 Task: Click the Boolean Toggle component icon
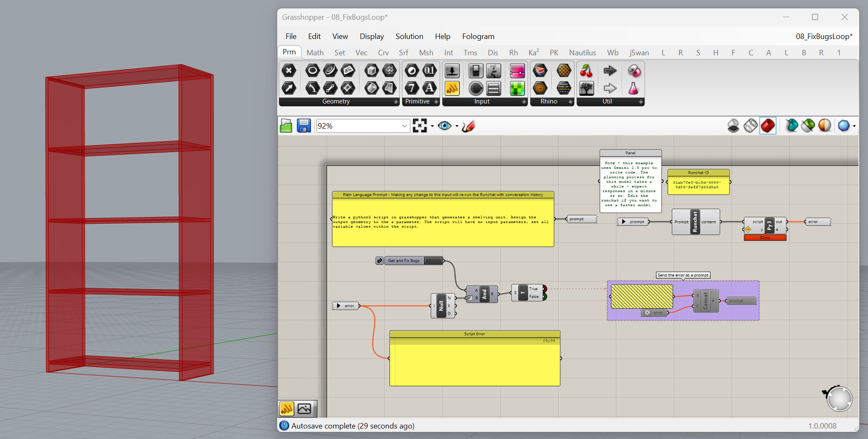(x=476, y=71)
